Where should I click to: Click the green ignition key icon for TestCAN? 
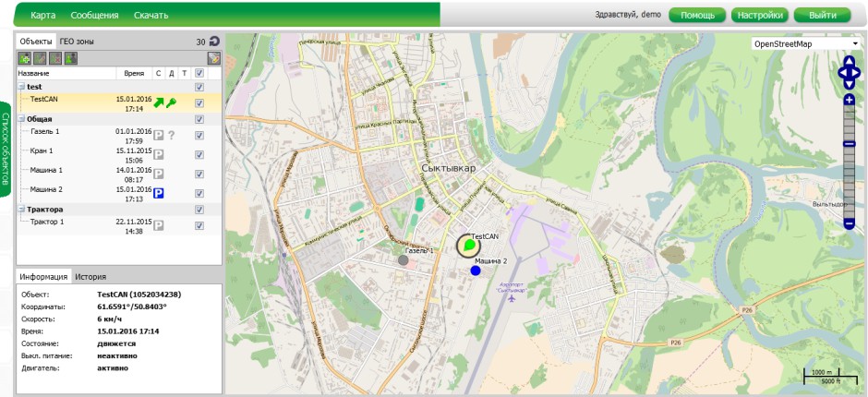coord(172,102)
